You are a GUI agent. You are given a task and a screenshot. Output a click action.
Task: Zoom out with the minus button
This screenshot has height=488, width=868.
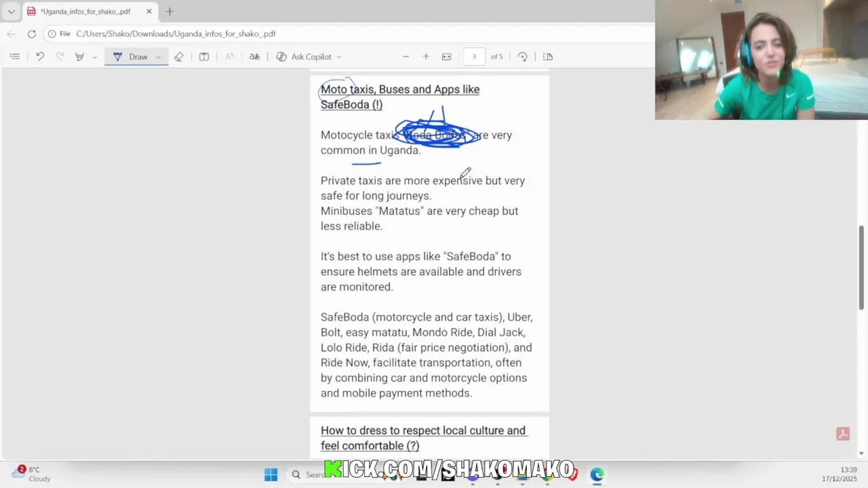406,57
